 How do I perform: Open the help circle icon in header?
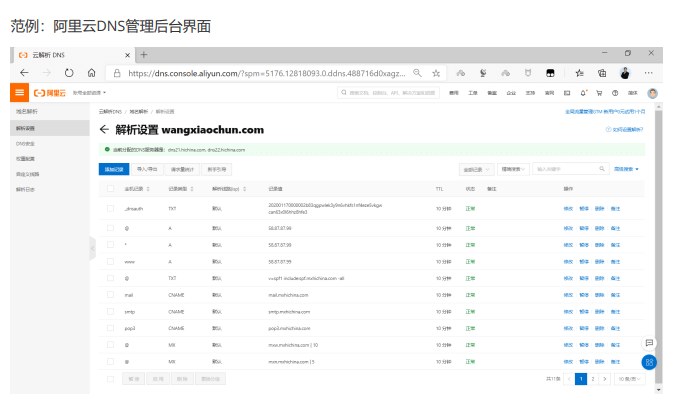pos(615,93)
